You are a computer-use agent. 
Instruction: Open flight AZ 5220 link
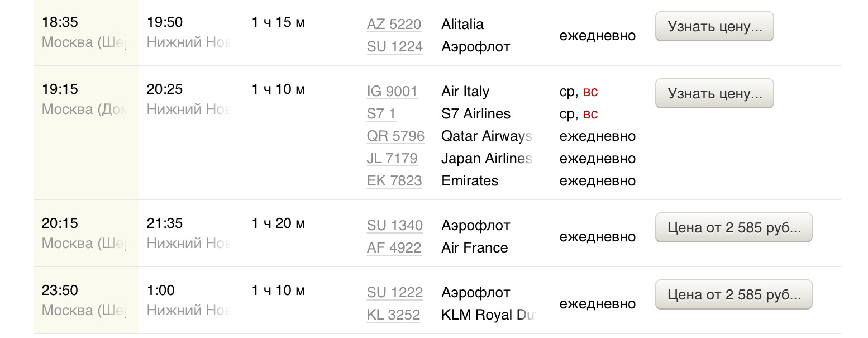tap(394, 25)
